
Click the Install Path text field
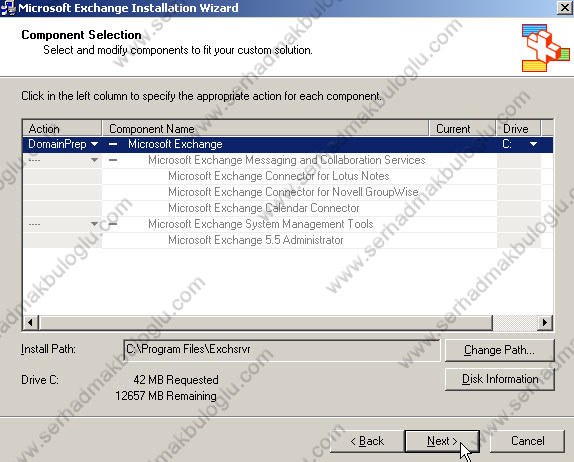coord(282,350)
